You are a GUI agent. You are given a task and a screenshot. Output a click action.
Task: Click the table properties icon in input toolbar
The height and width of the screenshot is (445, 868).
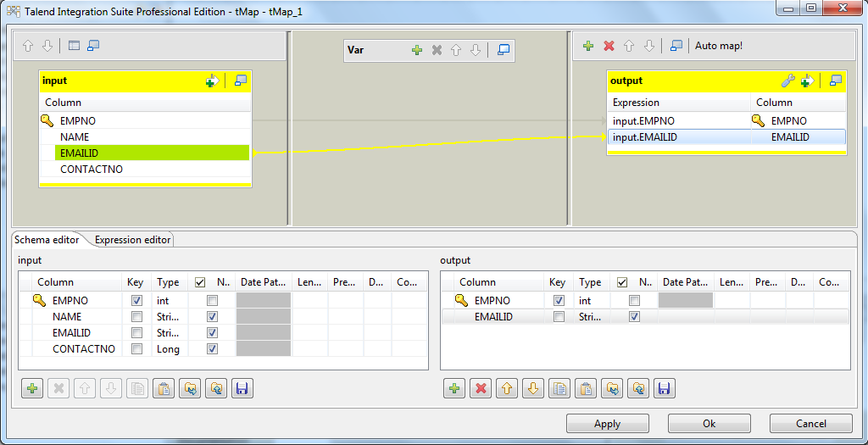click(x=75, y=46)
